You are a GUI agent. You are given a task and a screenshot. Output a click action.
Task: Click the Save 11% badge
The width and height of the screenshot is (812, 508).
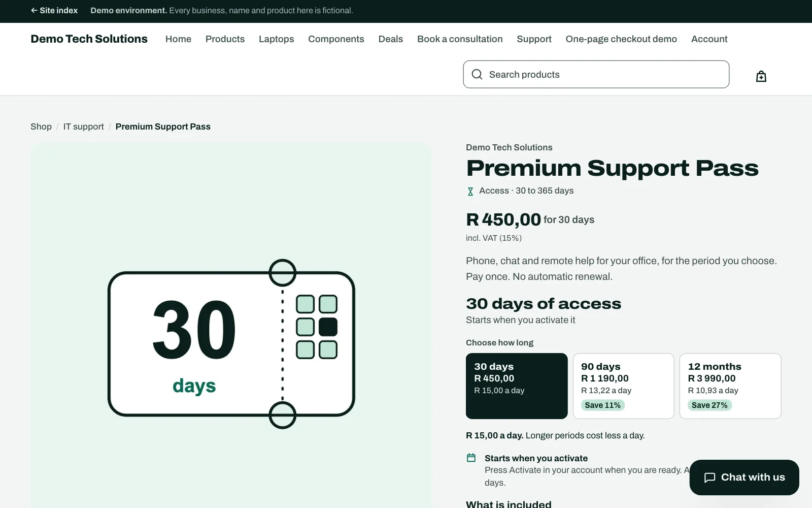[x=602, y=405]
